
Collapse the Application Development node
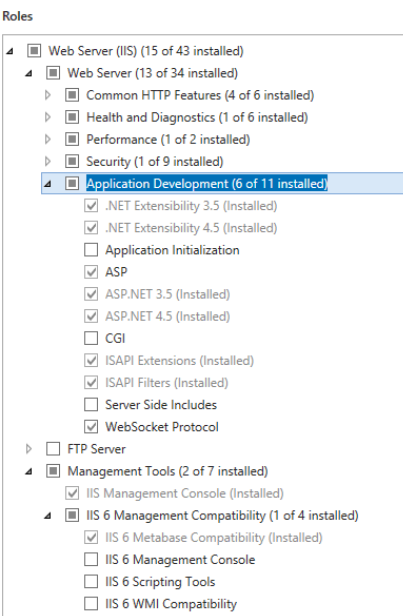(x=48, y=184)
